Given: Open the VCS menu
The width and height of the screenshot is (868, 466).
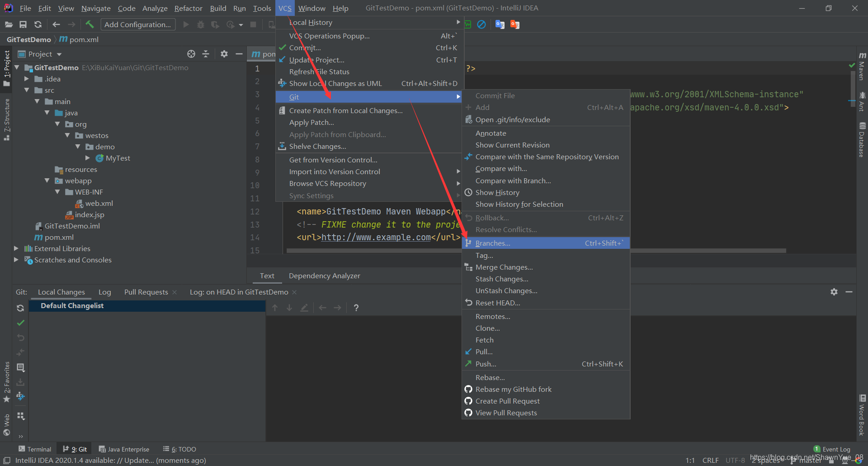Looking at the screenshot, I should [x=285, y=8].
